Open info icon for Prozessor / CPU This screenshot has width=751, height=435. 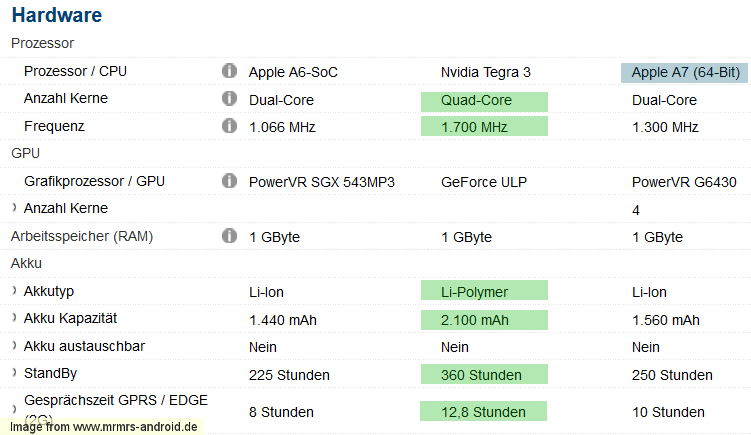(229, 71)
